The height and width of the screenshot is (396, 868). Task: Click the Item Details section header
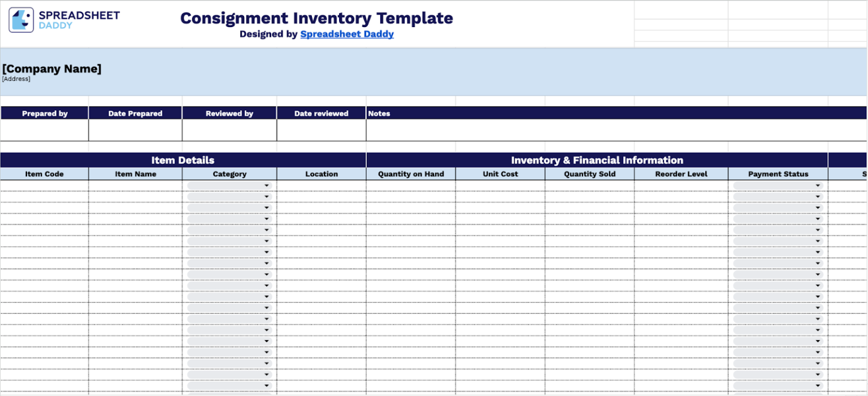coord(182,160)
